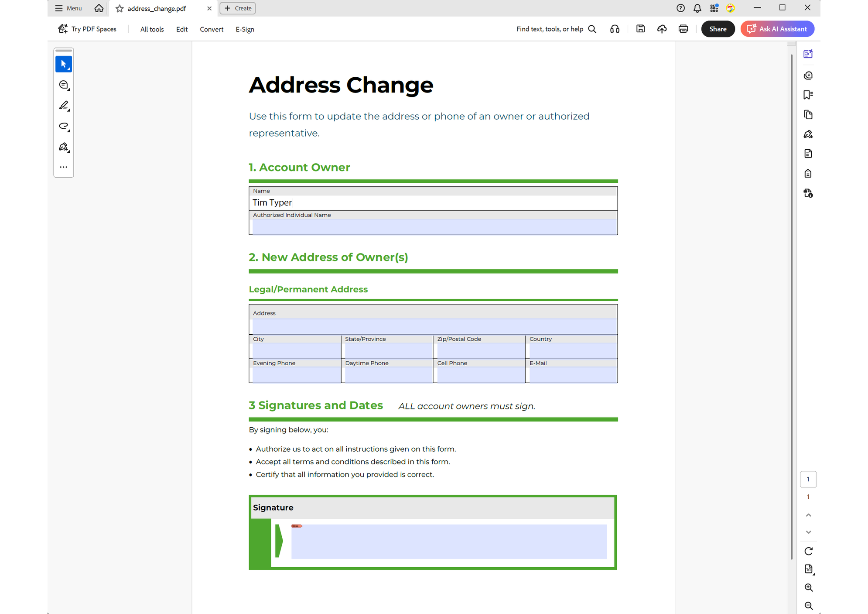Click the Authorized Individual Name field
The width and height of the screenshot is (868, 614).
(434, 226)
